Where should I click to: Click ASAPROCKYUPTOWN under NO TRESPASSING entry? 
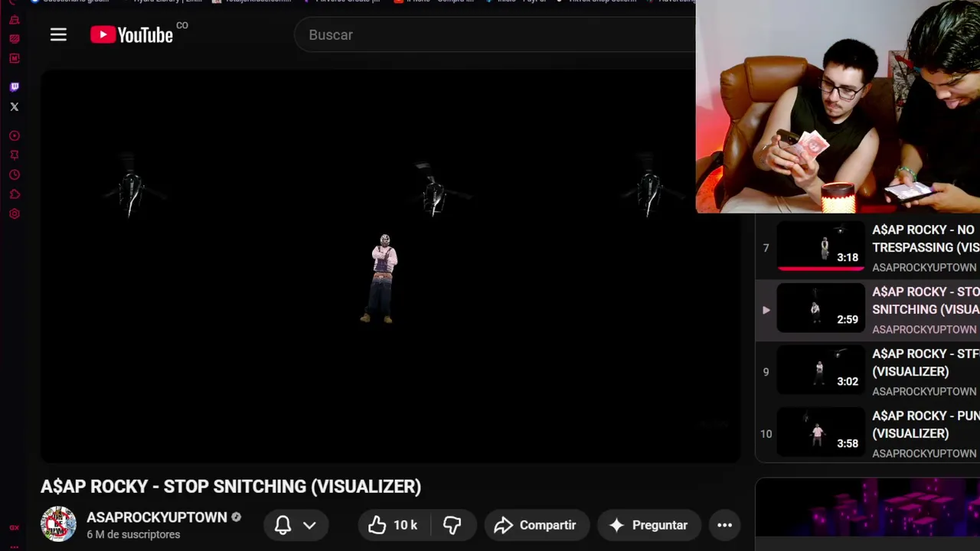pos(924,267)
